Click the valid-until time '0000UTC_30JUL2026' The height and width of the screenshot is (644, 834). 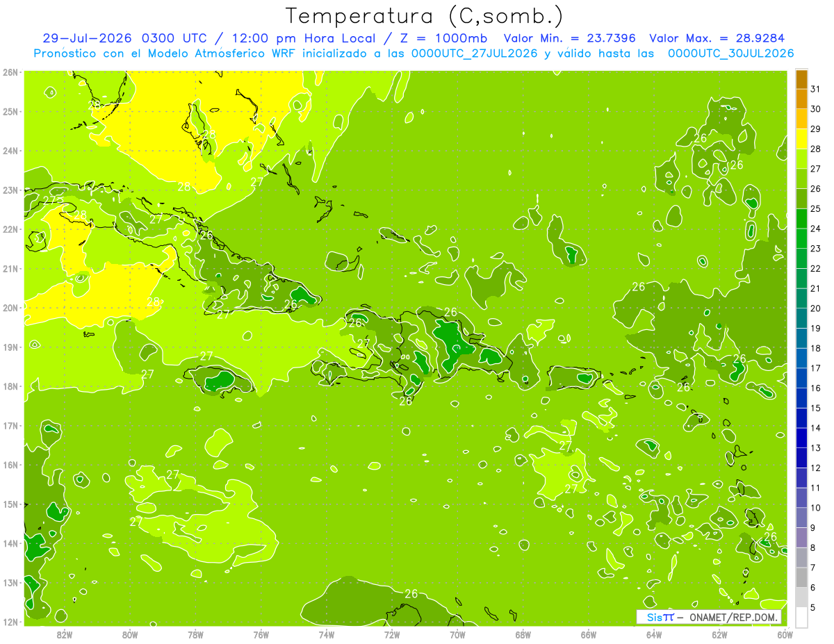(730, 53)
